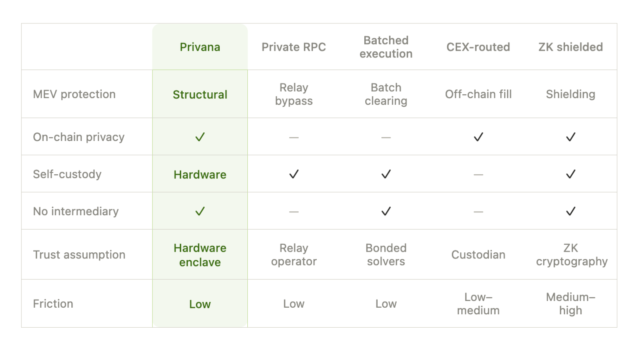Click the ZK shielded On-chain privacy checkmark

tap(570, 137)
